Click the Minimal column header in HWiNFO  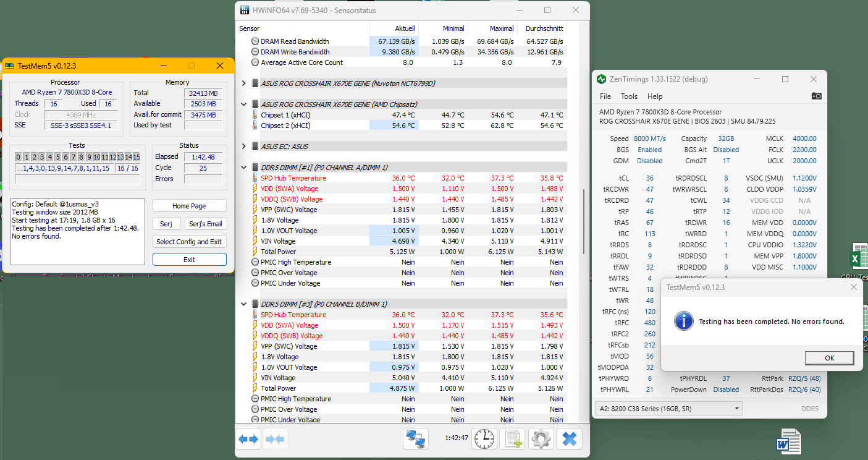443,28
